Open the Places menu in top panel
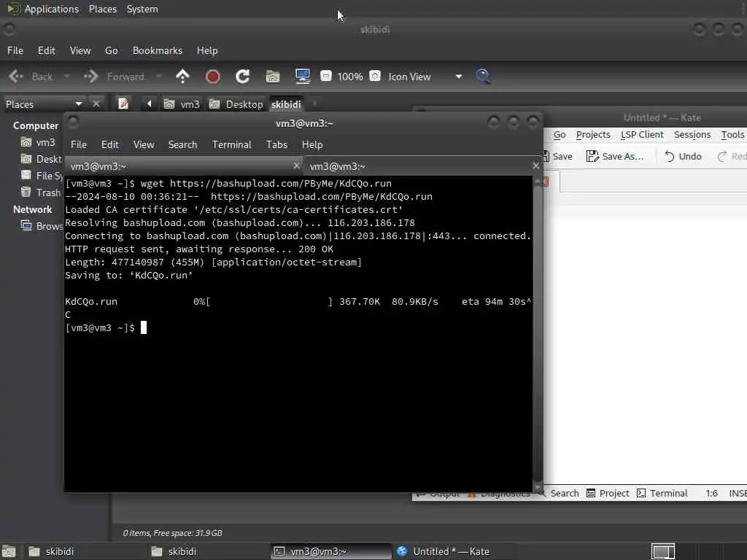The image size is (747, 560). 102,9
